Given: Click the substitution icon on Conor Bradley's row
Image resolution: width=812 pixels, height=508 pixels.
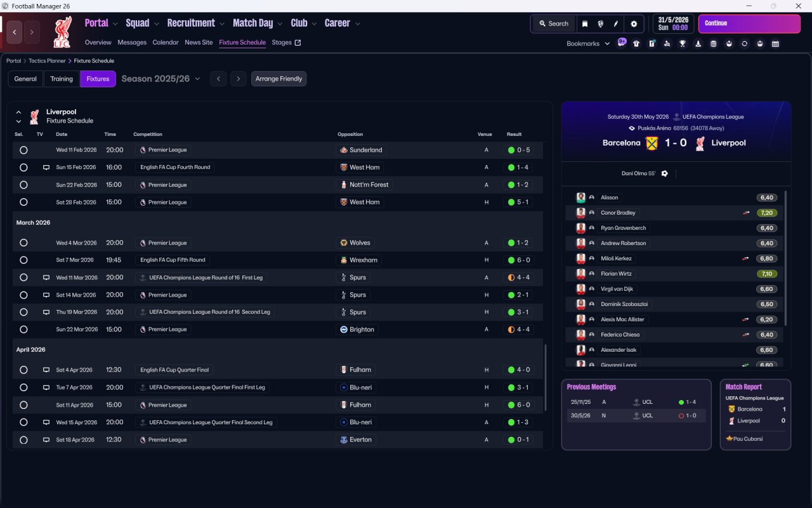Looking at the screenshot, I should pos(747,213).
